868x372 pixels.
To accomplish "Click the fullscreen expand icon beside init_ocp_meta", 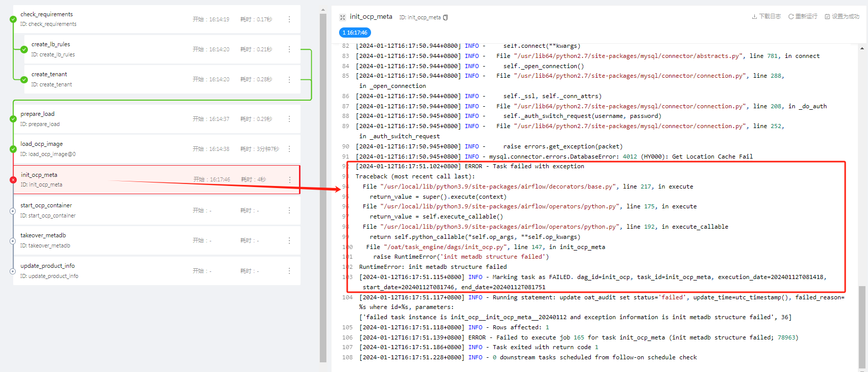I will pyautogui.click(x=343, y=17).
